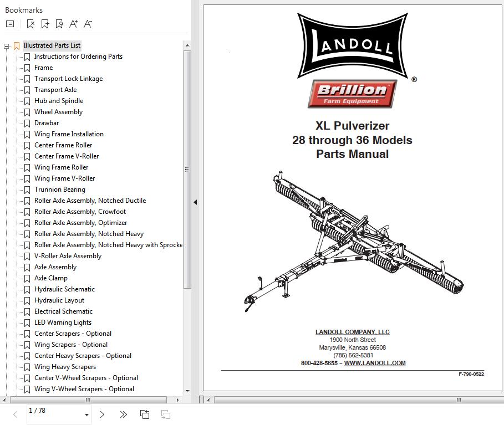This screenshot has height=425, width=504.
Task: Select the Hydraulic Layout bookmark
Action: point(59,300)
